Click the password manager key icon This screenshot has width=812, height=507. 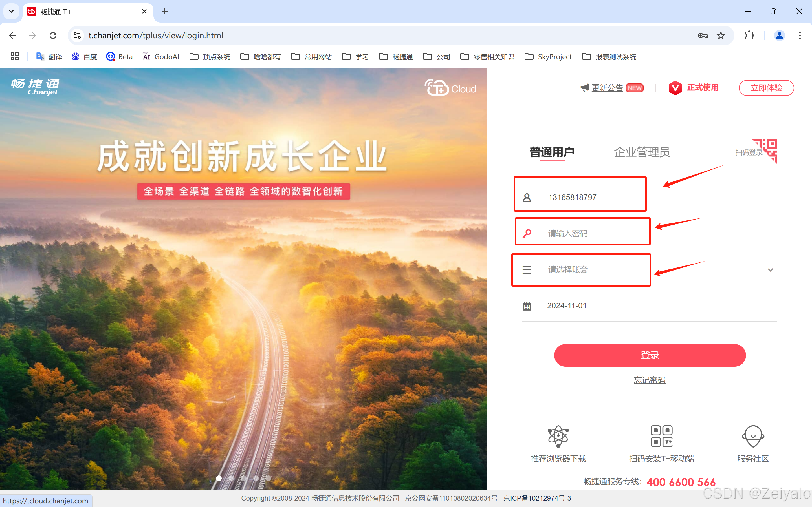[x=703, y=36]
